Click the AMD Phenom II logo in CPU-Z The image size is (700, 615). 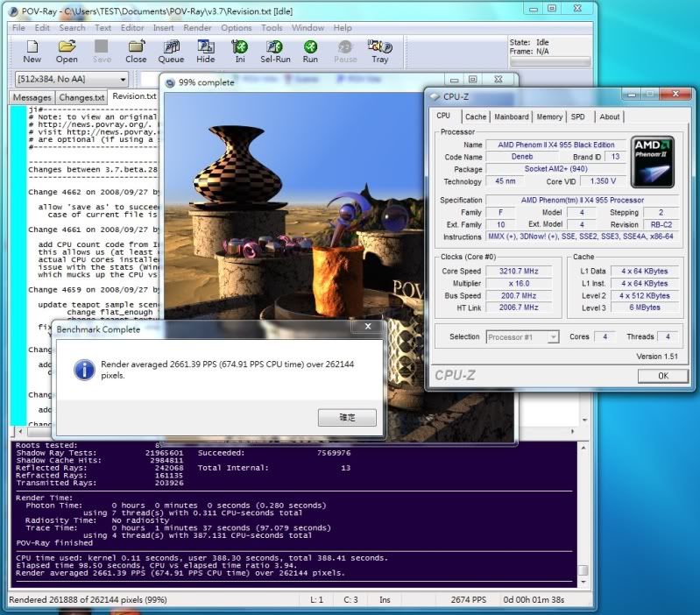pyautogui.click(x=652, y=162)
